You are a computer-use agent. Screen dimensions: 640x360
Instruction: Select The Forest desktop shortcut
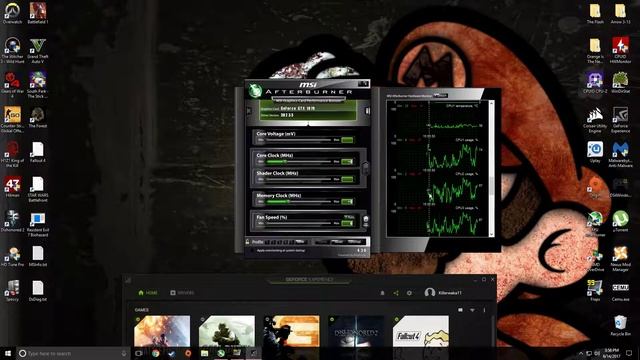38,118
